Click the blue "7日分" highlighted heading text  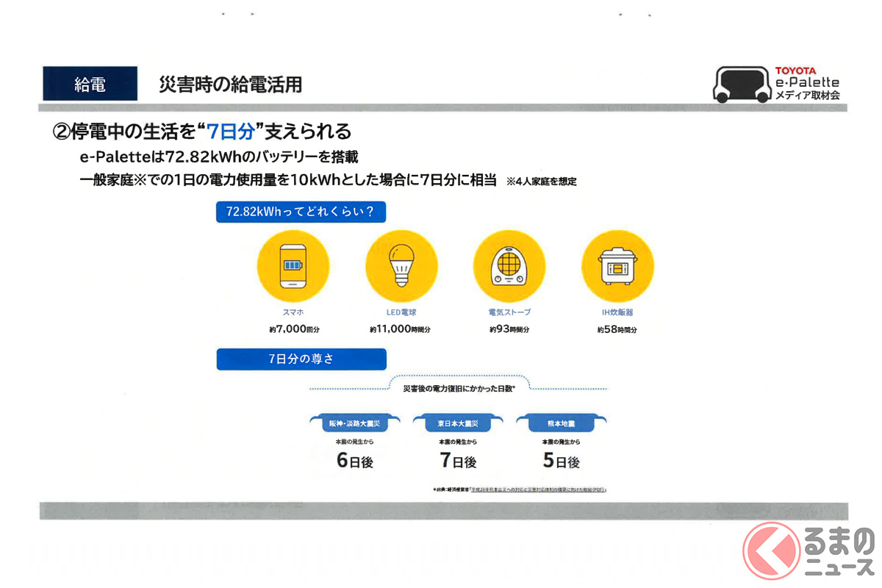point(232,132)
